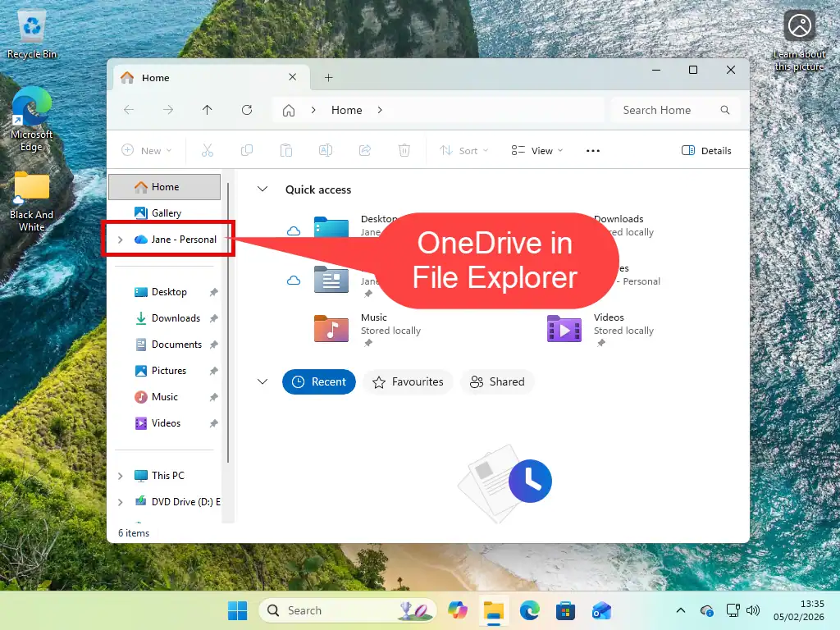The width and height of the screenshot is (840, 630).
Task: Open a new File Explorer tab
Action: [328, 77]
